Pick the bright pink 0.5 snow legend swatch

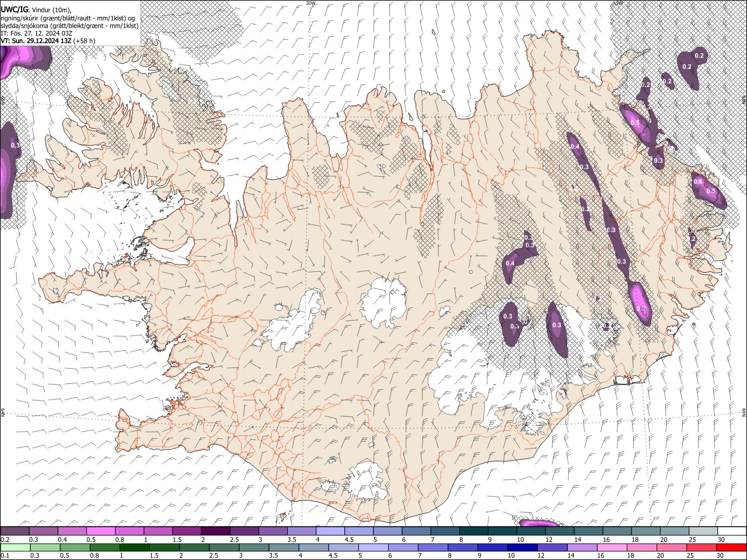tap(100, 531)
